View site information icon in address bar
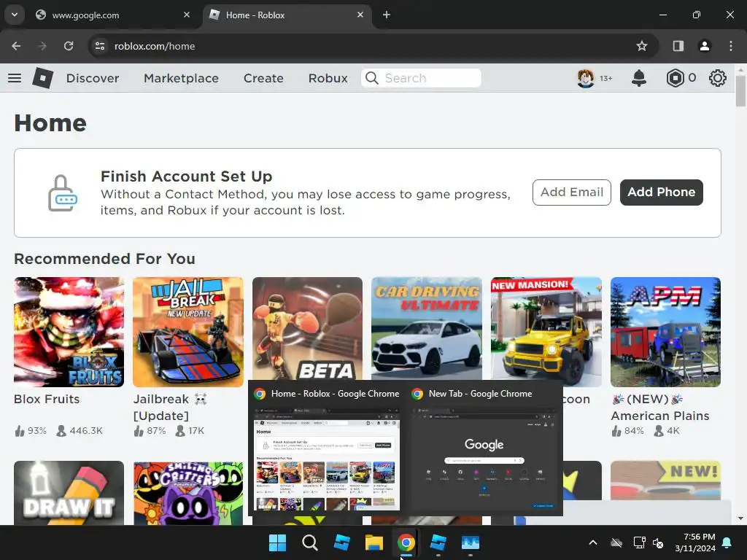 tap(99, 46)
